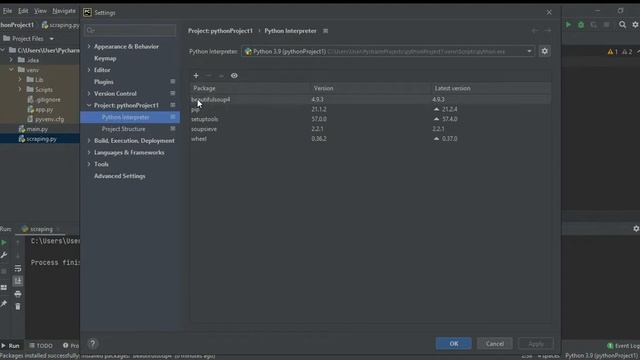Select the beautifulsoup4 package row

(x=370, y=100)
